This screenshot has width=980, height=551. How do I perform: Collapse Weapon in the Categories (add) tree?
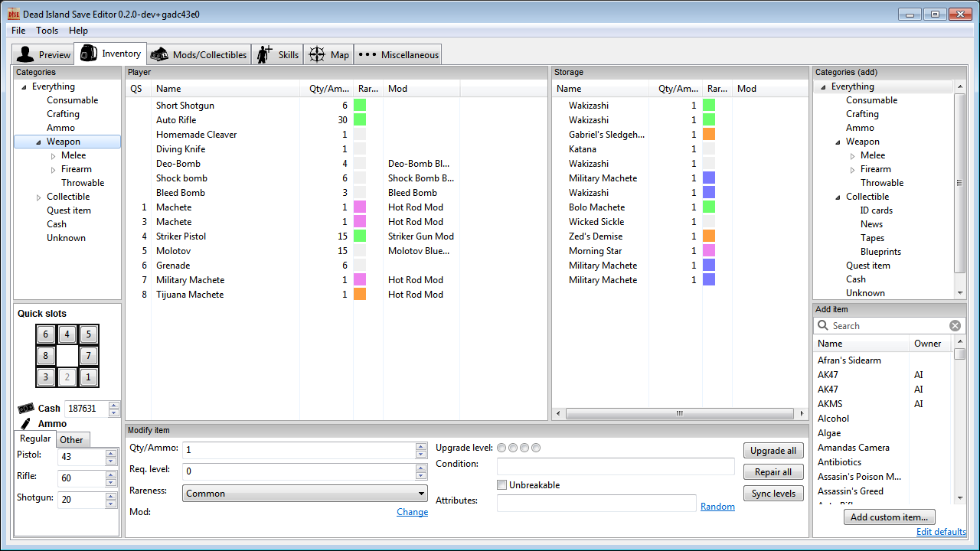[x=838, y=142]
